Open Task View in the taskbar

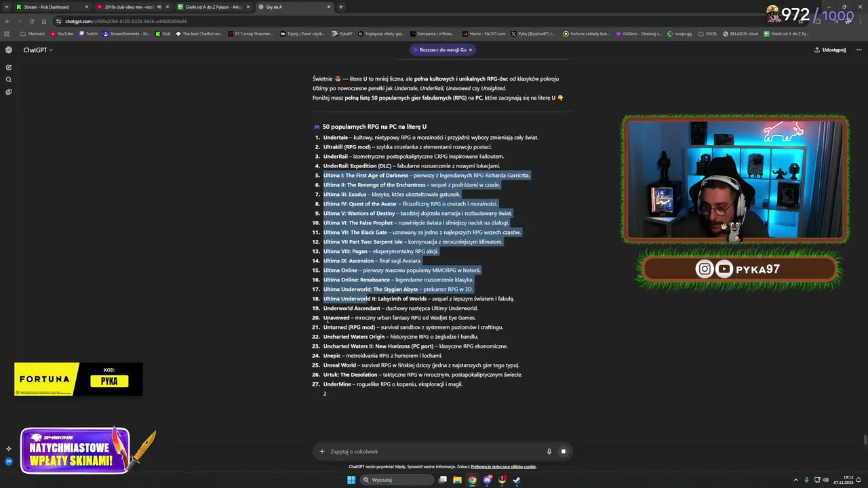click(443, 480)
